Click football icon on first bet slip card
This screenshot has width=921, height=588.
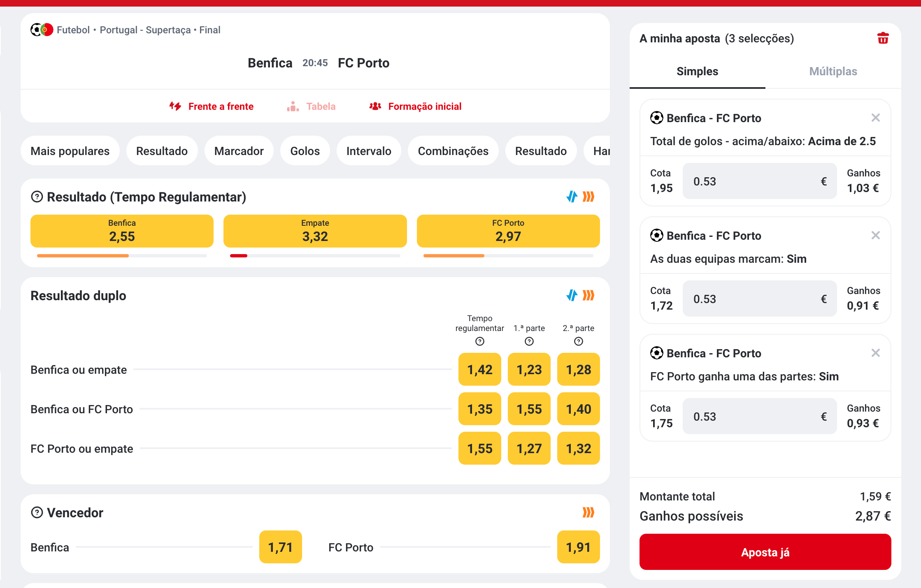656,118
